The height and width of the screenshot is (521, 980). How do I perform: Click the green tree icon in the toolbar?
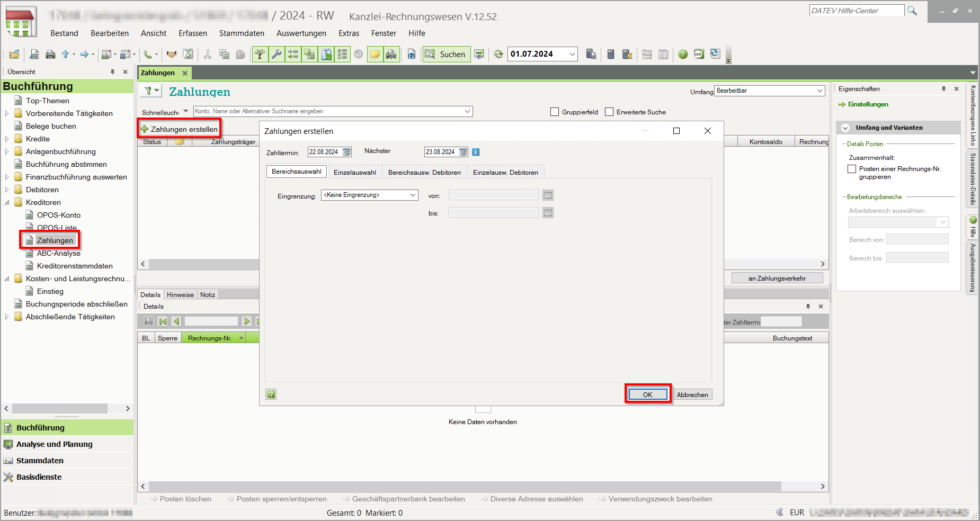pyautogui.click(x=260, y=54)
